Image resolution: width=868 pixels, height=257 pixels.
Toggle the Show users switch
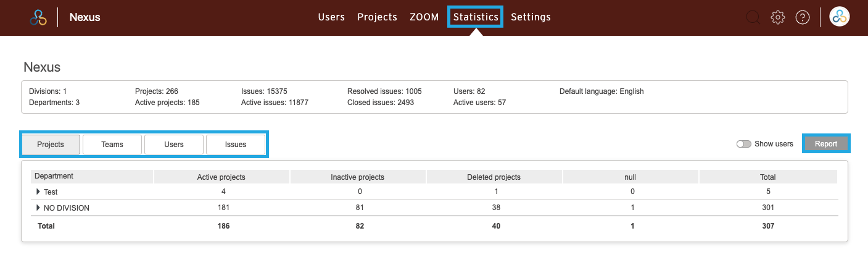(744, 144)
